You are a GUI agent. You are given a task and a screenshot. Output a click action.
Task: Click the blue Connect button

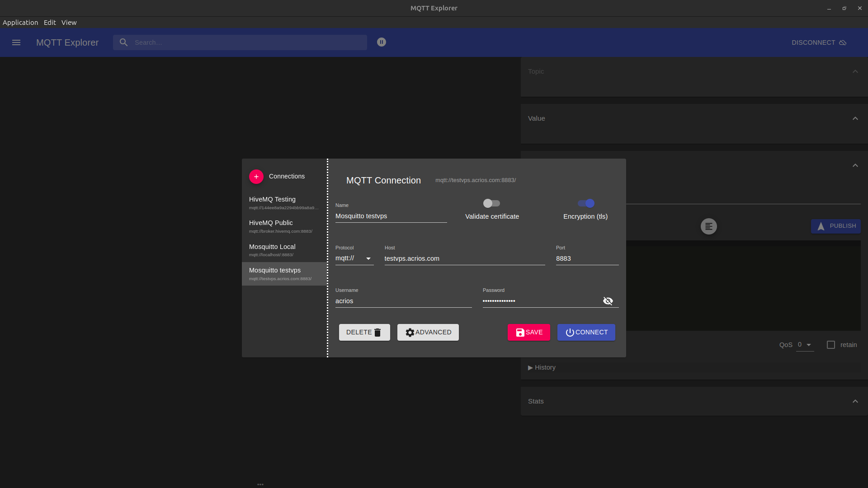[x=586, y=333]
